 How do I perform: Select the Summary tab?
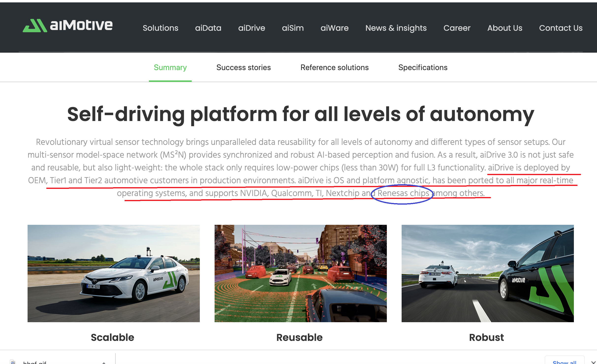[x=170, y=67]
